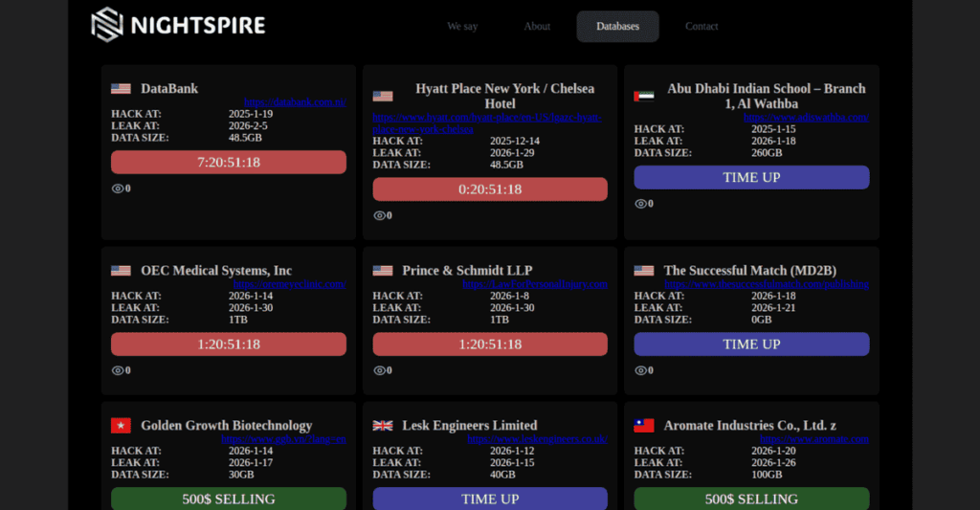Open the LawForPersonalInjury.com link

coord(535,284)
